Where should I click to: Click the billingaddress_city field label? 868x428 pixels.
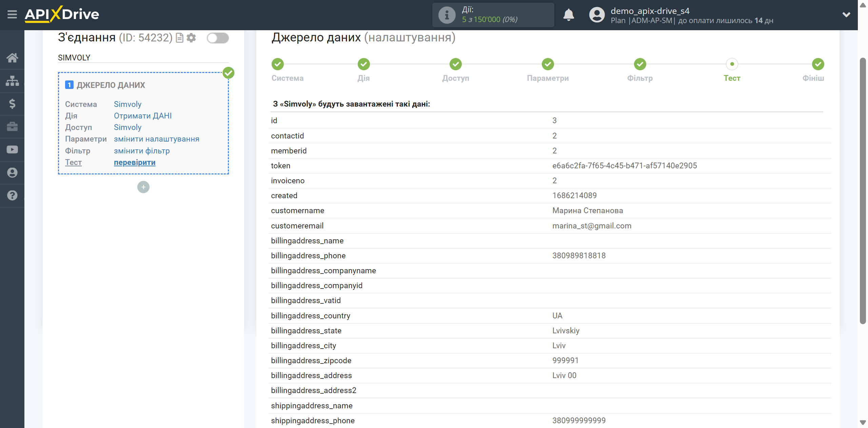(303, 346)
